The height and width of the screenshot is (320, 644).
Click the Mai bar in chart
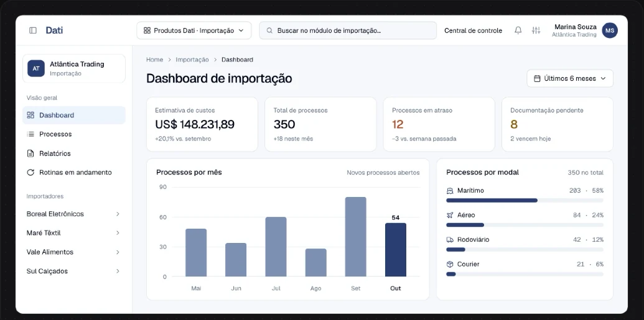196,253
